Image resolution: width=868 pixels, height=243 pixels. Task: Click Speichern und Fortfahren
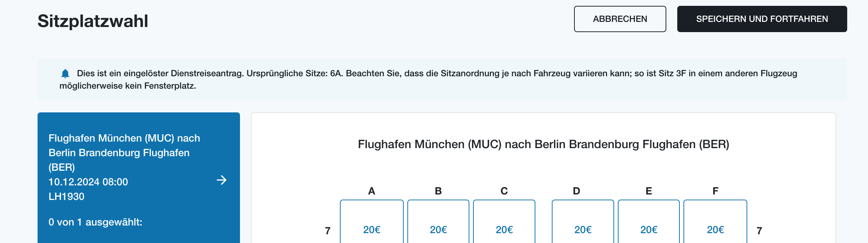point(762,19)
